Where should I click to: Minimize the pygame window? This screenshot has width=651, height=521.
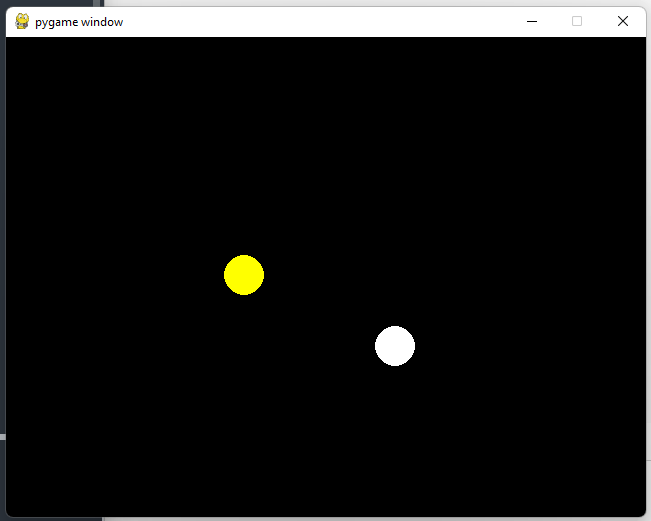(x=532, y=21)
